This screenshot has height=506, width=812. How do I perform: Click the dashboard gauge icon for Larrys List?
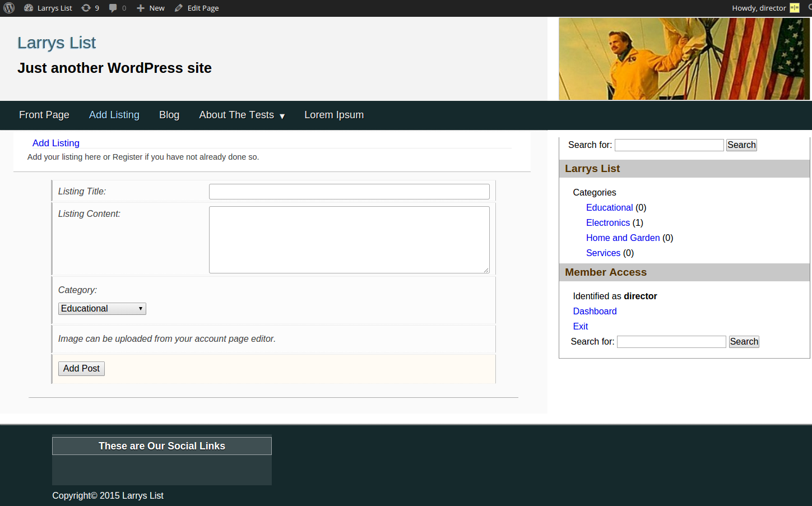tap(29, 8)
